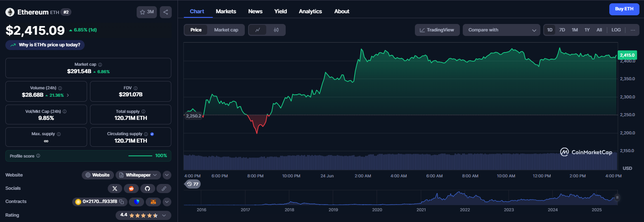Image resolution: width=644 pixels, height=222 pixels.
Task: Click the info icon beside Vol/Mkt Cap (24h)
Action: point(64,112)
